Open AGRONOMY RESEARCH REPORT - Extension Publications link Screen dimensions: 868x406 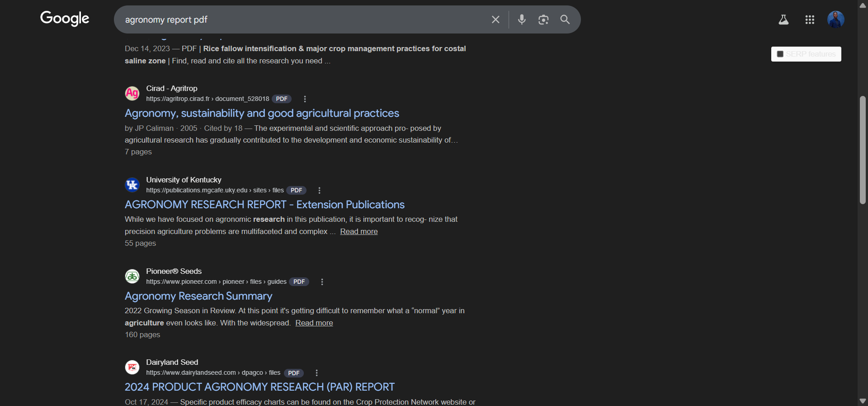pos(264,205)
